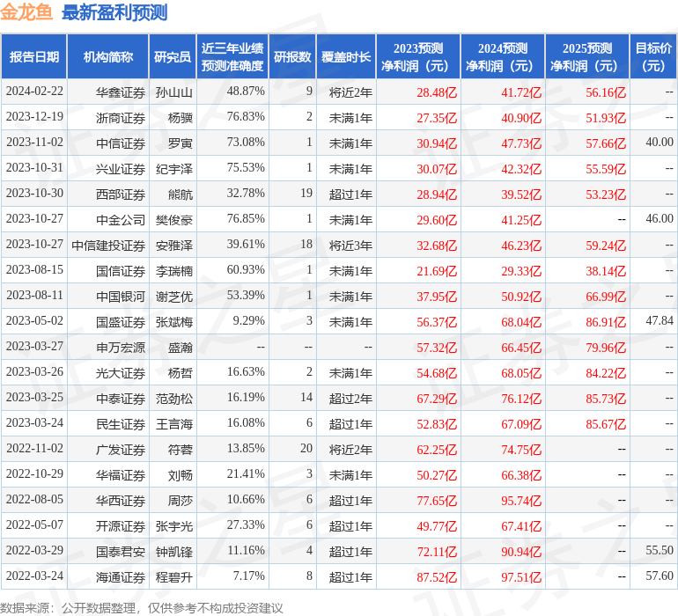678x616 pixels.
Task: Open 华鑫证券 institution in first row
Action: [121, 92]
